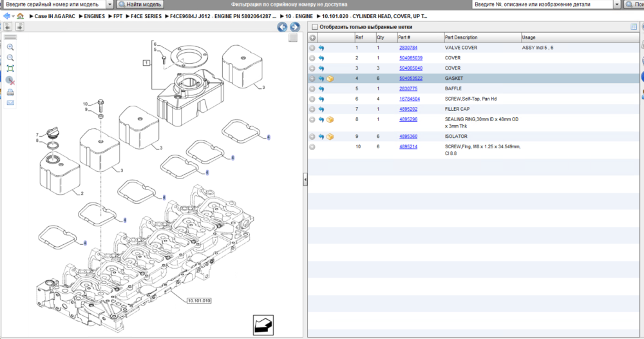Toggle the gray square button at diagram corner
Viewport: 644px width, 339px height.
(x=293, y=38)
